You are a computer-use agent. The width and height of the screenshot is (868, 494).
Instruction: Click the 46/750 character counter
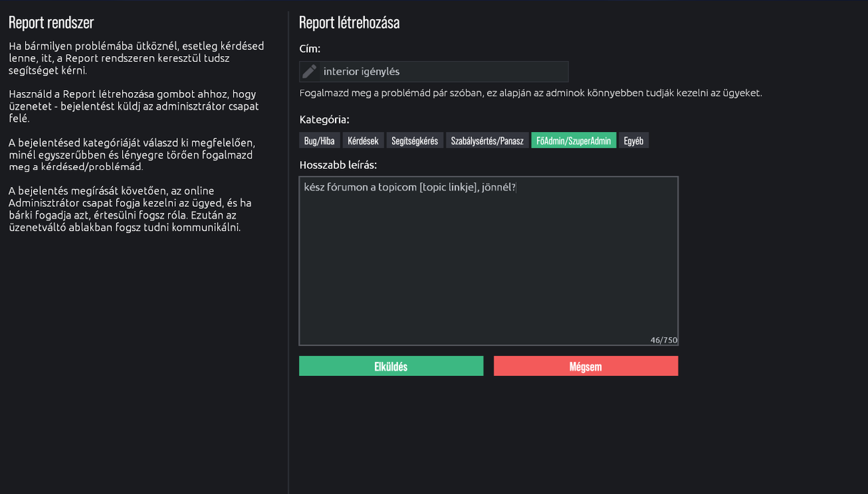pos(663,340)
